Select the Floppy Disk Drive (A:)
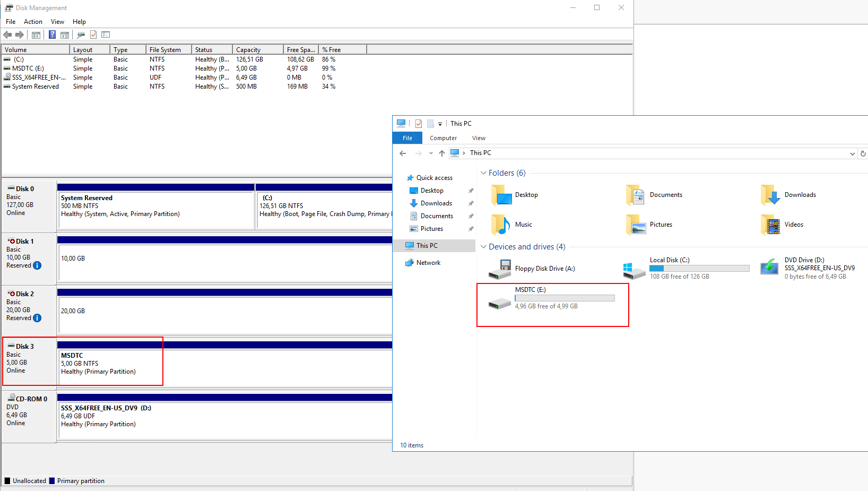Viewport: 868px width, 491px height. 532,269
